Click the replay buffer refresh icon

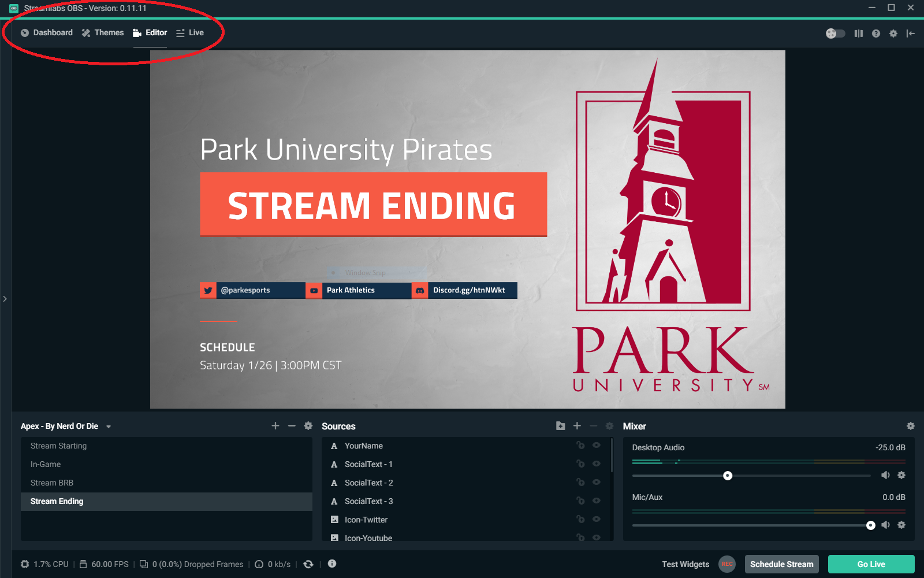(x=308, y=564)
